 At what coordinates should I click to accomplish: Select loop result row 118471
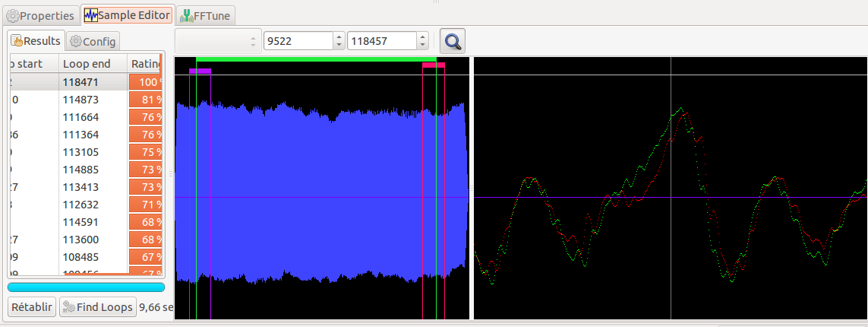click(x=86, y=82)
